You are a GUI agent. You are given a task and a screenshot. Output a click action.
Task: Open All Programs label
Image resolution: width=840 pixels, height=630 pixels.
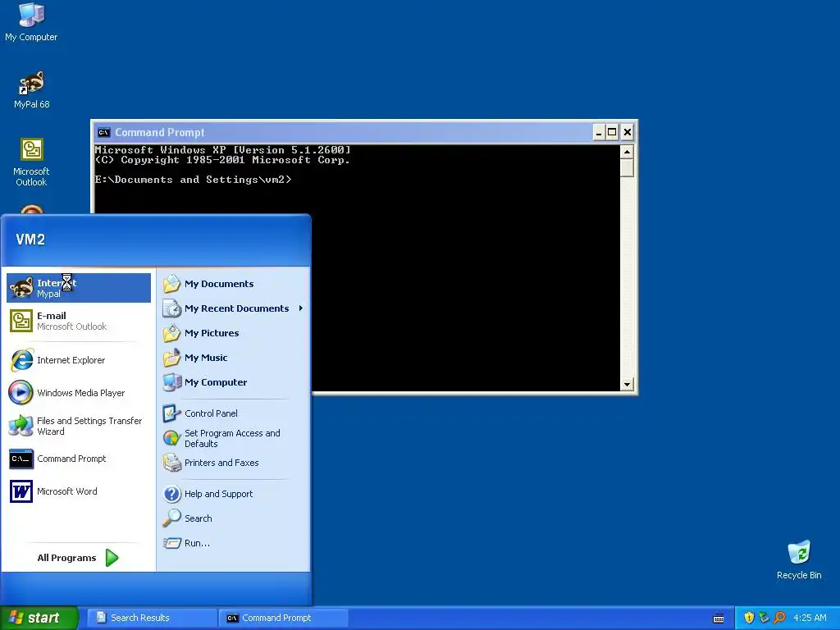point(66,558)
